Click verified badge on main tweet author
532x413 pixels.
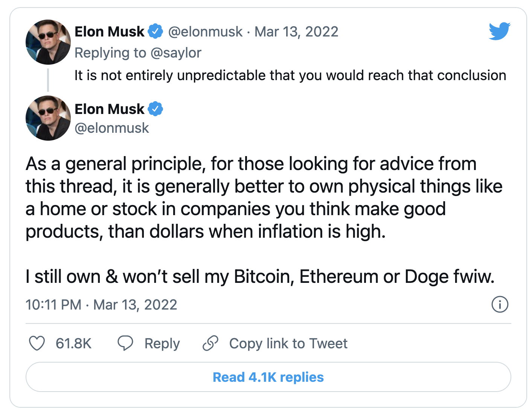point(155,109)
